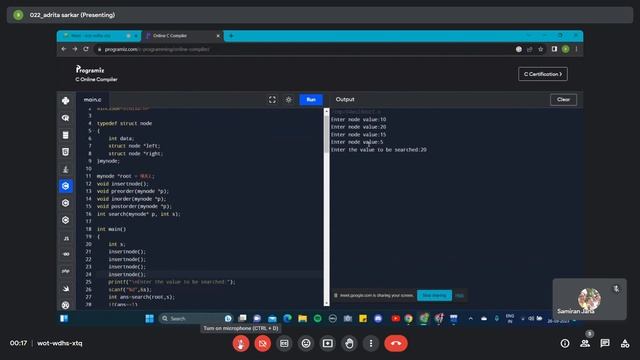Click the 'Enter the value to be searched' output line
Image resolution: width=640 pixels, height=360 pixels.
pos(379,150)
